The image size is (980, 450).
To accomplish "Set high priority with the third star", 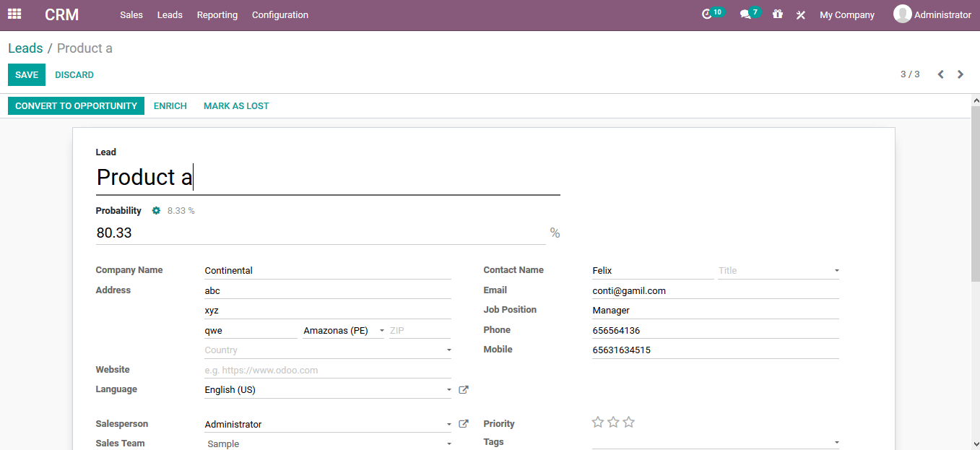I will [628, 422].
